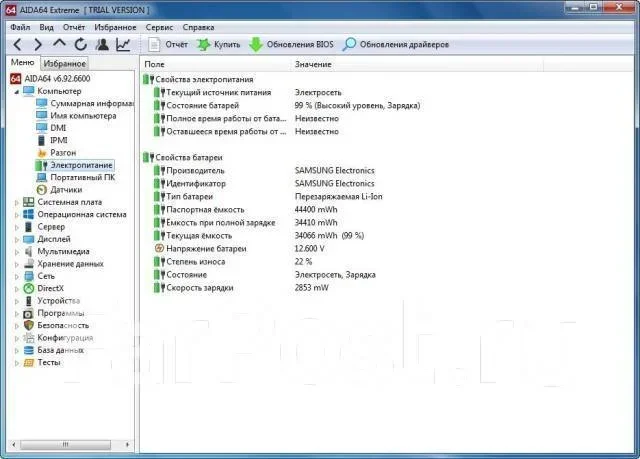The image size is (640, 459).
Task: Click the Тесты icon in tree
Action: pyautogui.click(x=29, y=362)
